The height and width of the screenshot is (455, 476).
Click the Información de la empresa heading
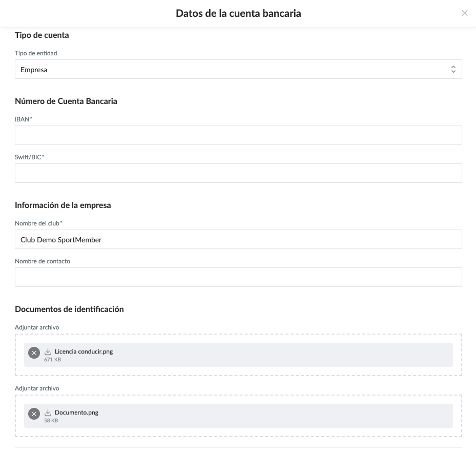[63, 205]
